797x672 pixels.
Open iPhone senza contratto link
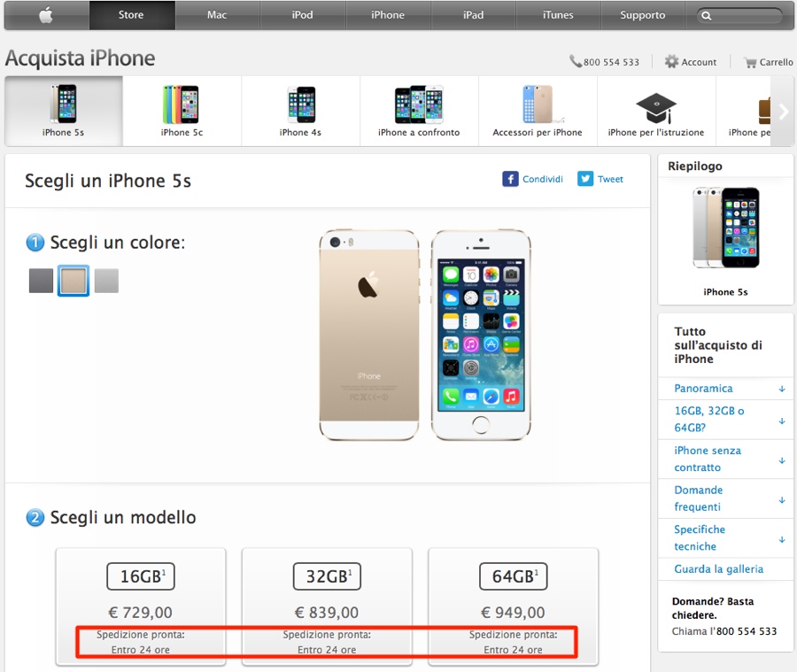tap(708, 459)
